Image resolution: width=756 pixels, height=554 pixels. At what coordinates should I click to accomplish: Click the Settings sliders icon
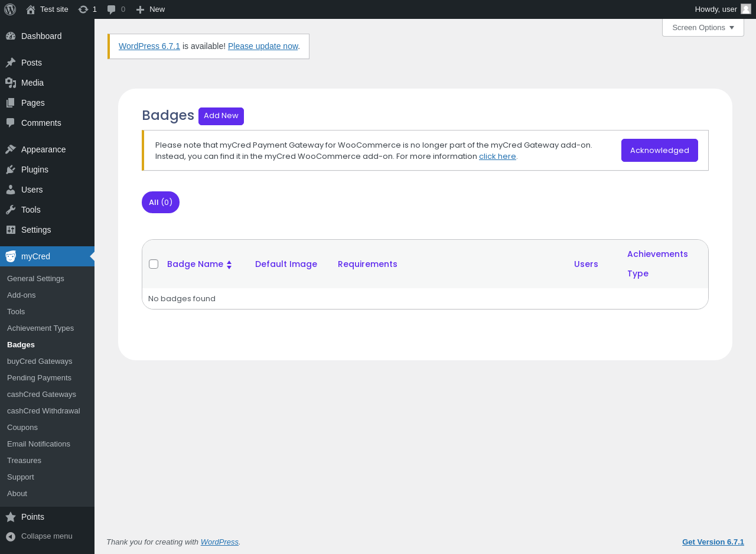coord(11,230)
